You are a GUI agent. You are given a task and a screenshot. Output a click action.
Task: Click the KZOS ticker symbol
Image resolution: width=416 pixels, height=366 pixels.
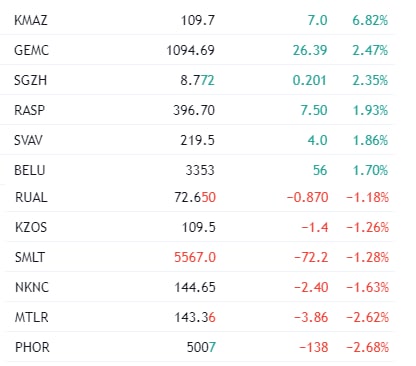tap(31, 227)
